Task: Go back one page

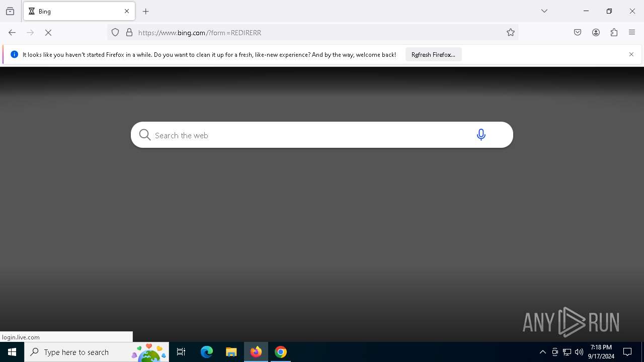Action: [x=12, y=33]
